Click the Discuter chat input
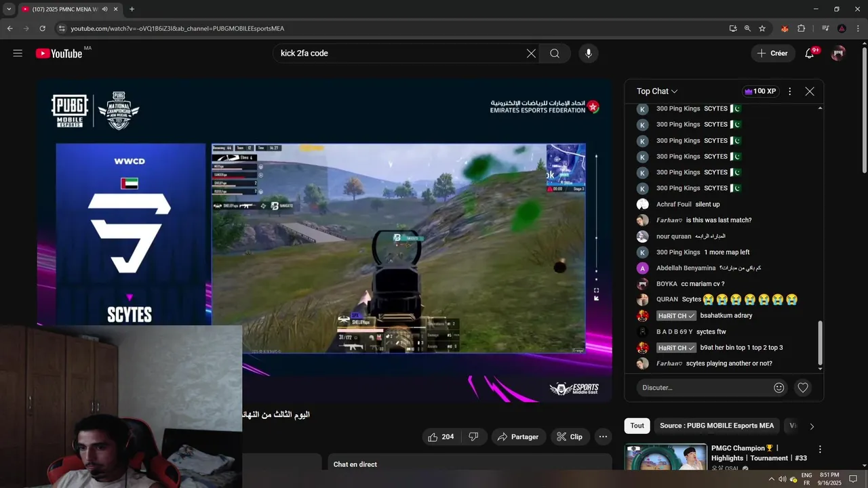The height and width of the screenshot is (488, 868). pos(703,388)
